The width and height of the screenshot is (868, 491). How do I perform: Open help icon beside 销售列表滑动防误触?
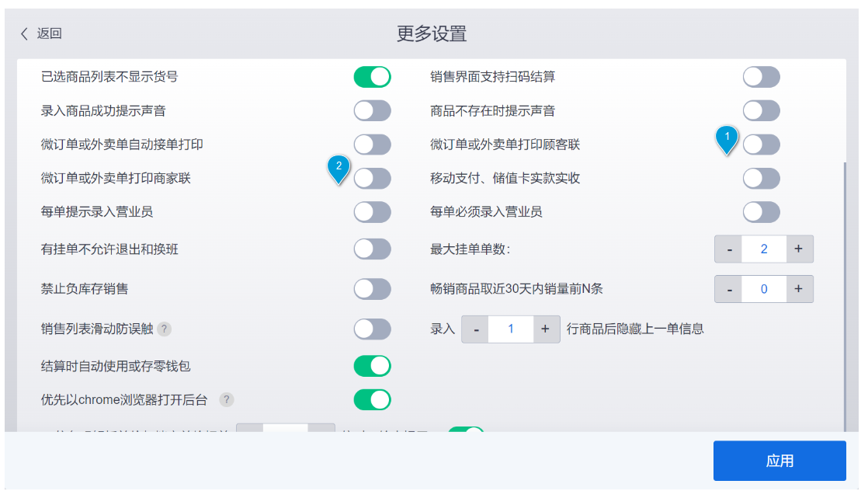[x=164, y=329]
